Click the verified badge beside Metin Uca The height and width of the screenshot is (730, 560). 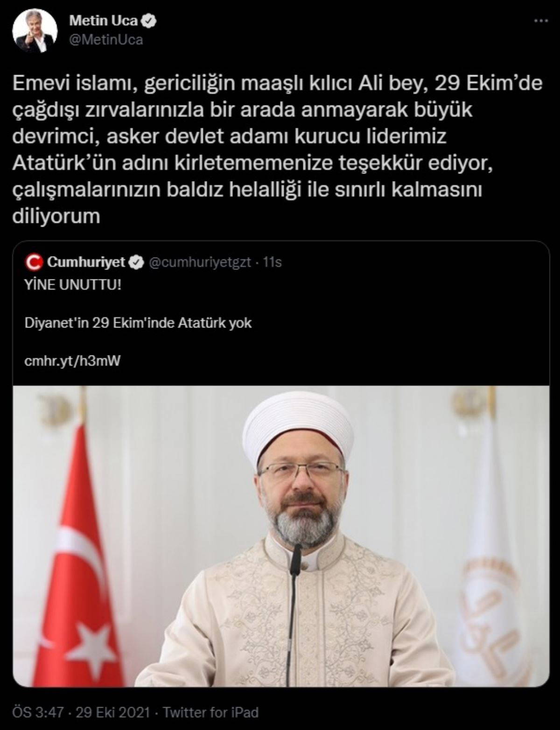tap(150, 21)
